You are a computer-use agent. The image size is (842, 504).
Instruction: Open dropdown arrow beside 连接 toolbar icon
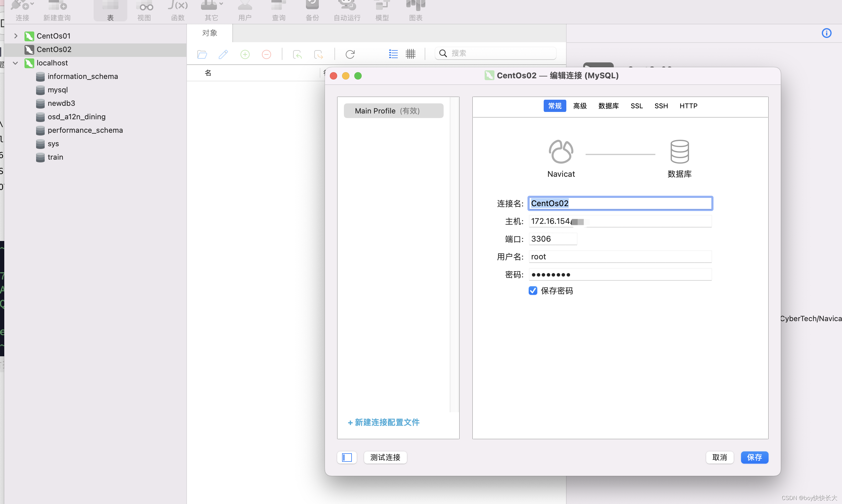[x=32, y=4]
